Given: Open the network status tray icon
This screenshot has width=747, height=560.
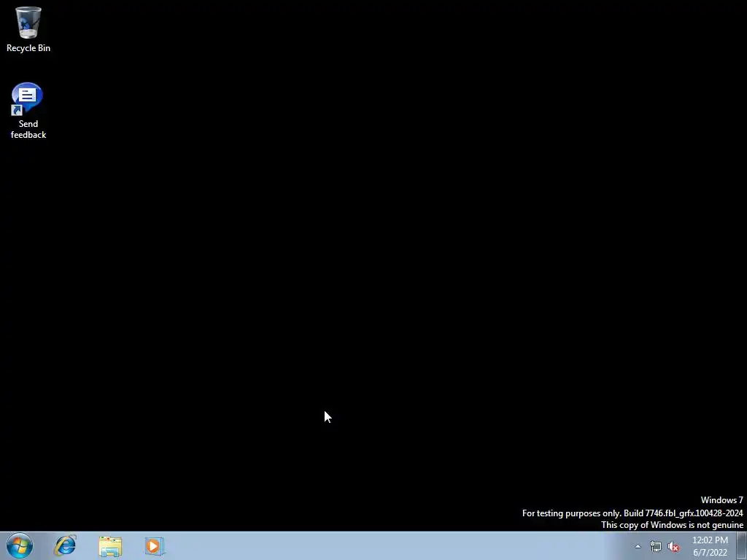Looking at the screenshot, I should point(656,547).
